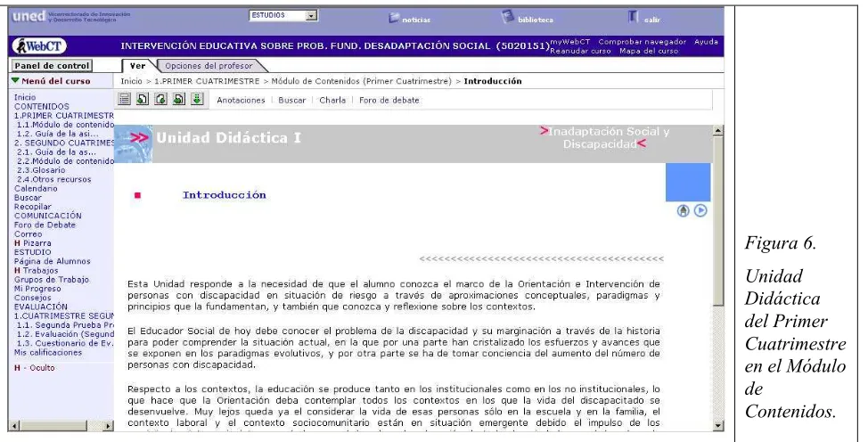This screenshot has height=442, width=868.
Task: Open 1.1. Segunda Prueba Pr... in sidebar
Action: point(65,325)
